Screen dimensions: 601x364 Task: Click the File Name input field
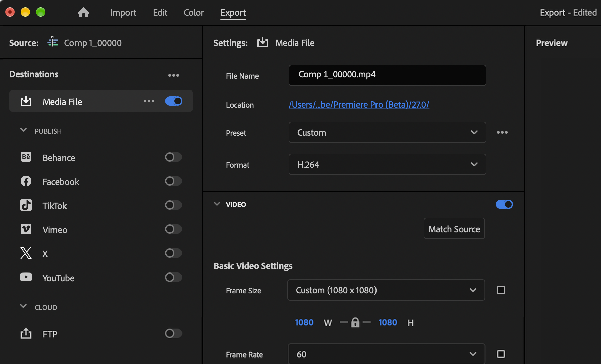click(387, 75)
